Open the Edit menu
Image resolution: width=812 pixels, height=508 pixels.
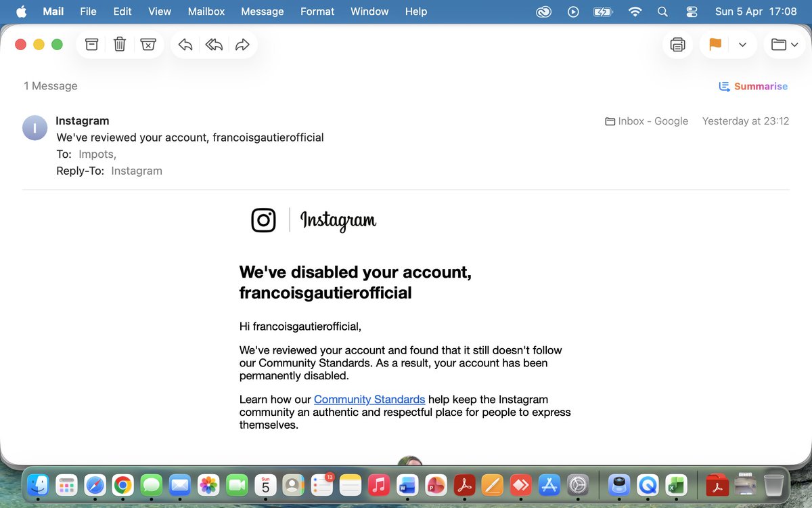122,12
